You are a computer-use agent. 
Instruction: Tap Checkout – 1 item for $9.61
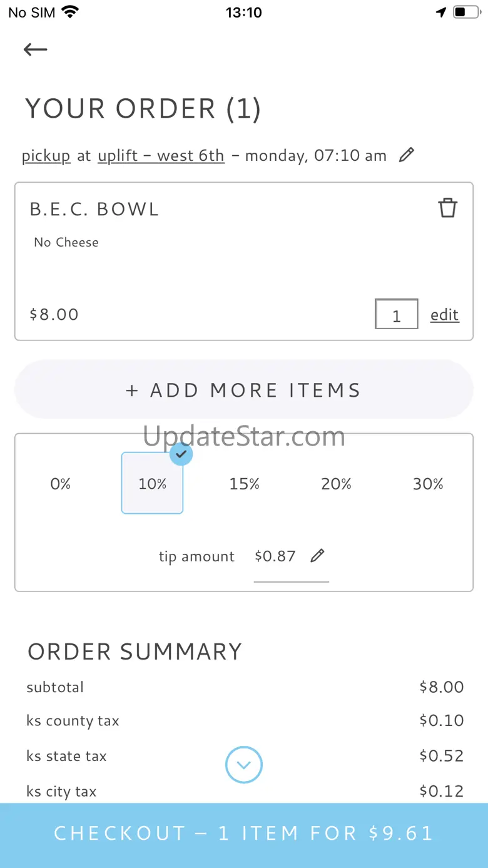[244, 834]
